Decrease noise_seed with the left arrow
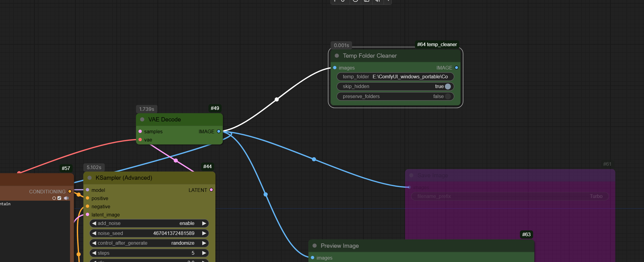This screenshot has width=644, height=262. click(x=94, y=233)
